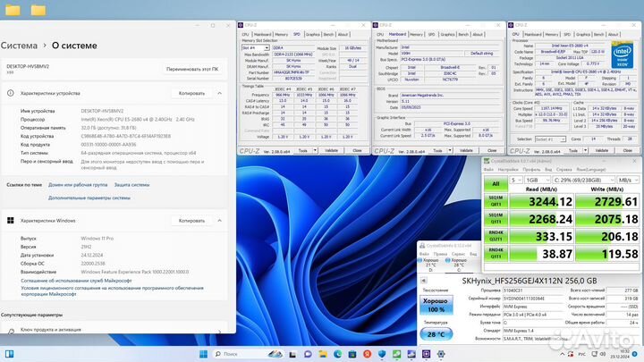Go back to Система in breadcrumb
Image resolution: width=644 pixels, height=362 pixels.
click(19, 46)
